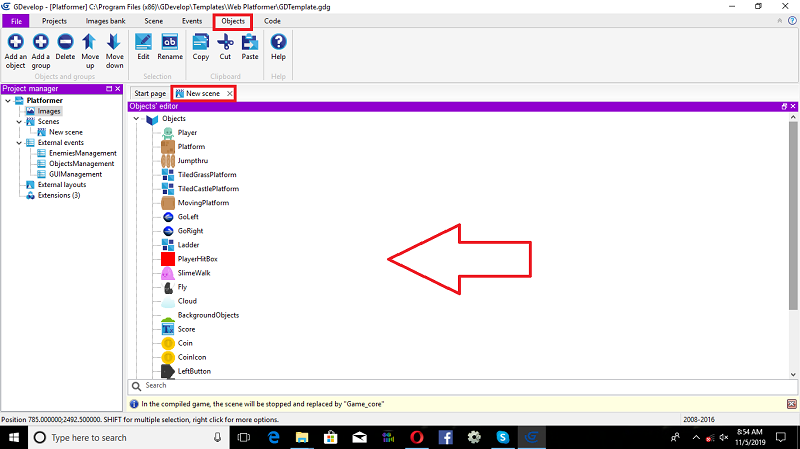Undock the Project manager panel

(x=109, y=89)
